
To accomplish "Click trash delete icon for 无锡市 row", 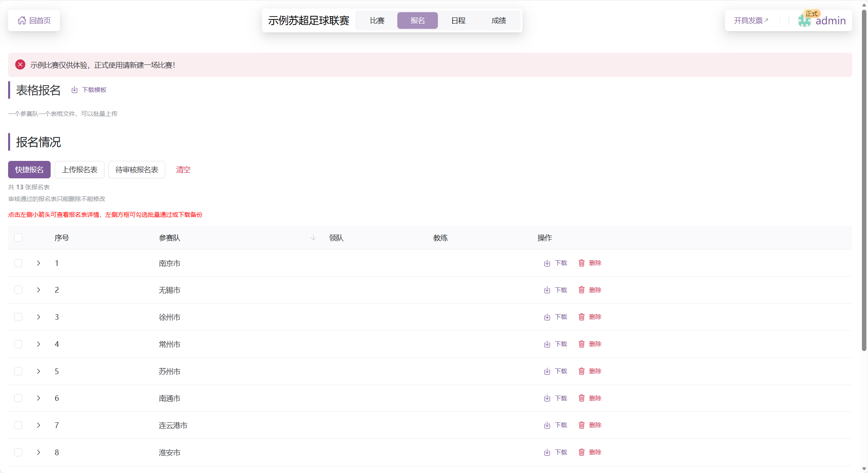I will point(582,290).
